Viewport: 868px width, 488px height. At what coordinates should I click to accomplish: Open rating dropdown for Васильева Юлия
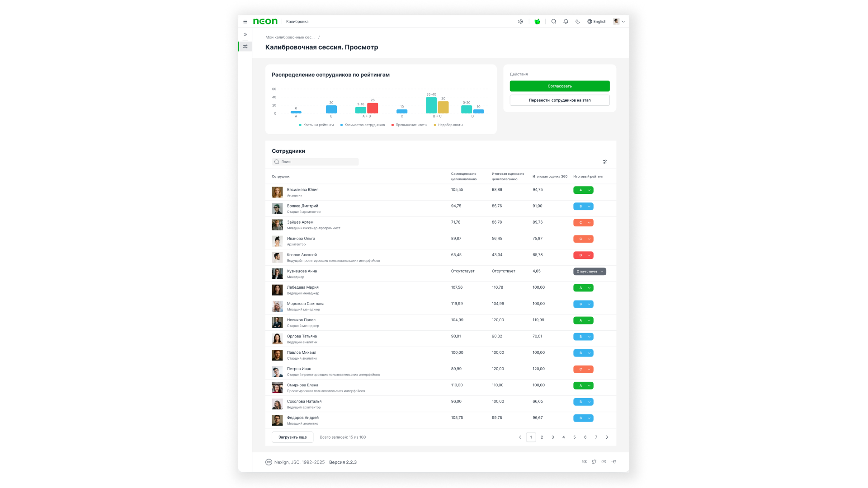point(583,190)
